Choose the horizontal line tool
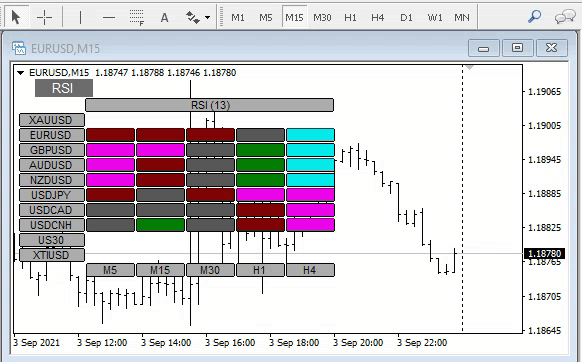 click(109, 17)
